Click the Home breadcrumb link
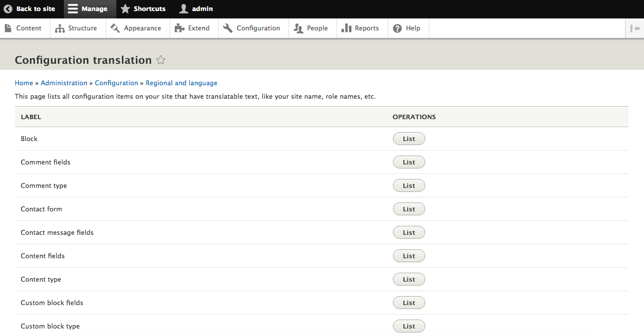This screenshot has height=336, width=644. click(24, 83)
